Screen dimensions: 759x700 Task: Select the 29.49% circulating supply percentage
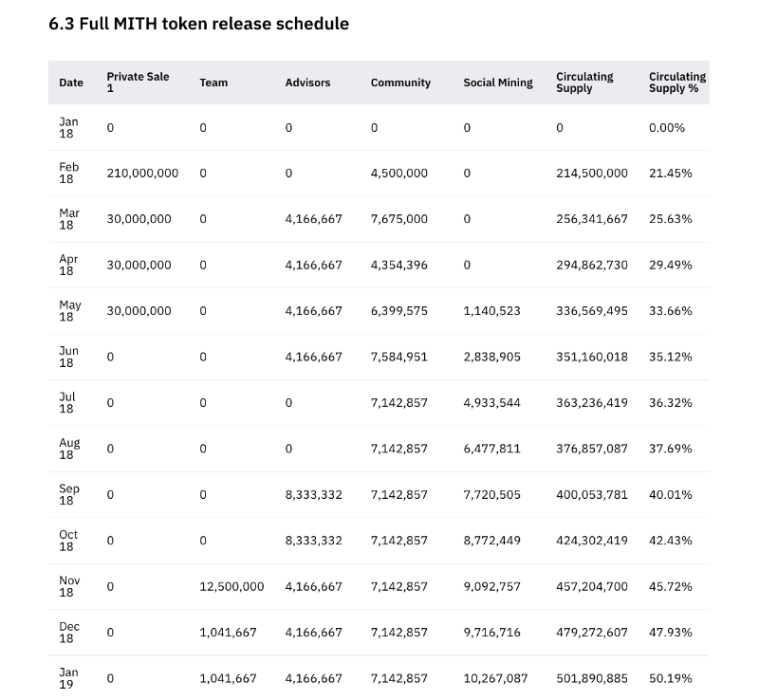[x=671, y=266]
